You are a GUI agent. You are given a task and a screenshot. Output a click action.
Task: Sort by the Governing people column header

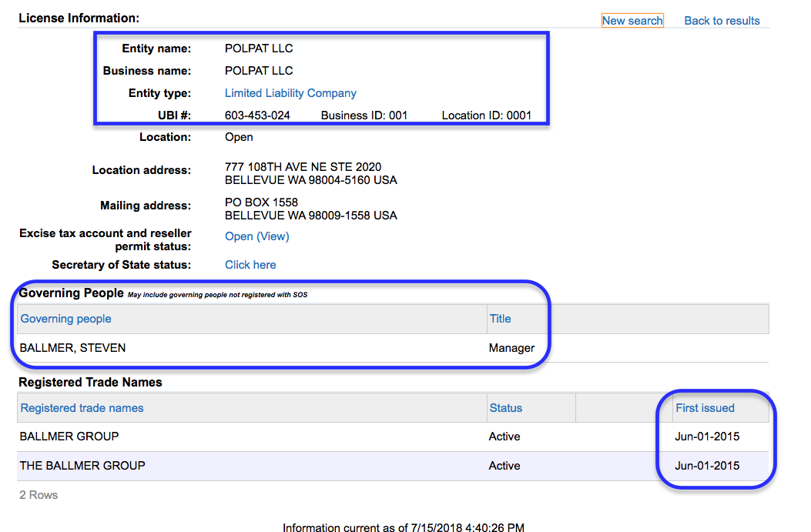pyautogui.click(x=66, y=319)
